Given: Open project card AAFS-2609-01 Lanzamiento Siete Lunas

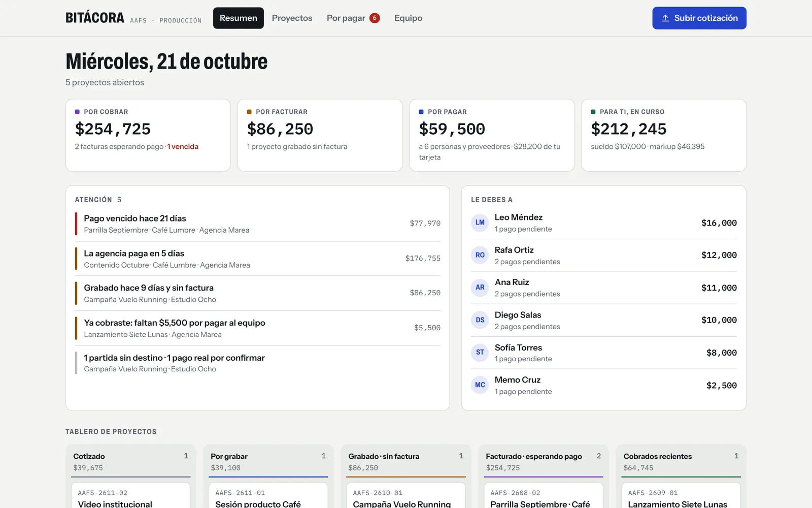Looking at the screenshot, I should coord(681,496).
